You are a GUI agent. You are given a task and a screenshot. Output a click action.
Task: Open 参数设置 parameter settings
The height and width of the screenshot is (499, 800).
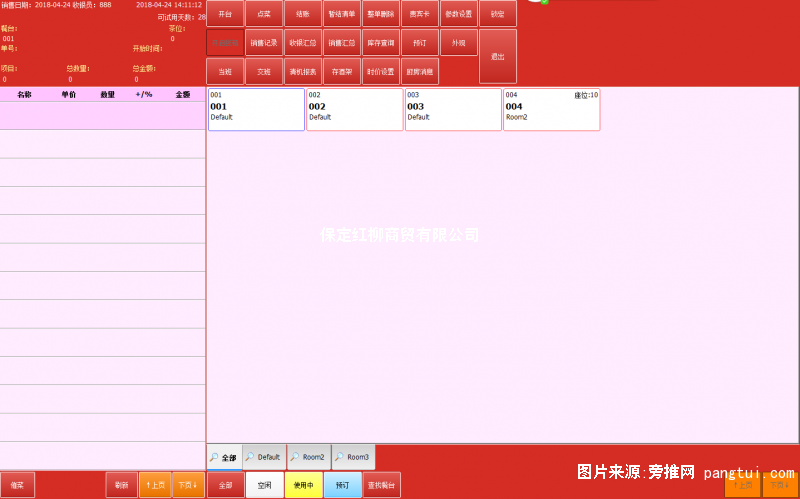click(458, 14)
